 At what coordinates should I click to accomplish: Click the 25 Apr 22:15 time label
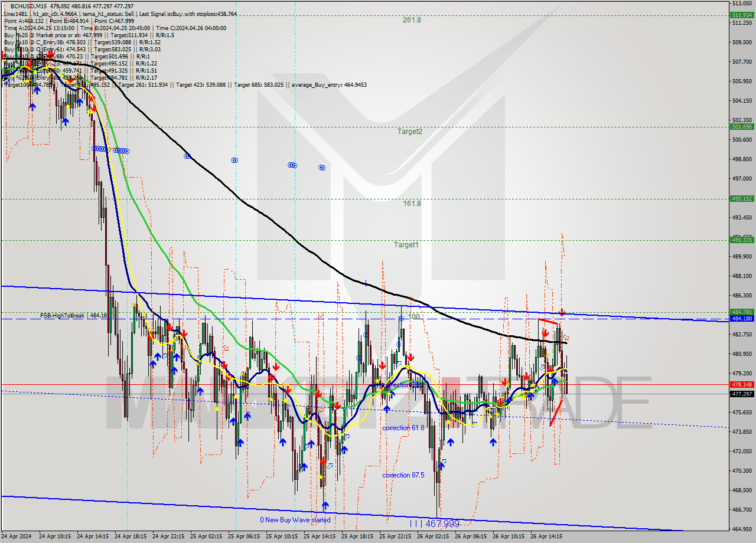click(x=396, y=537)
